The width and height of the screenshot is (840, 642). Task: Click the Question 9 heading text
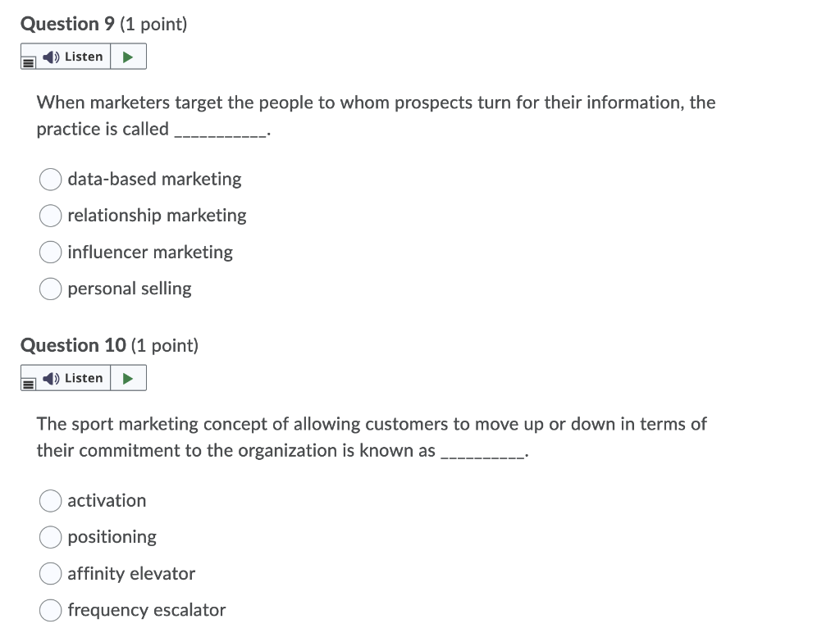pyautogui.click(x=69, y=24)
